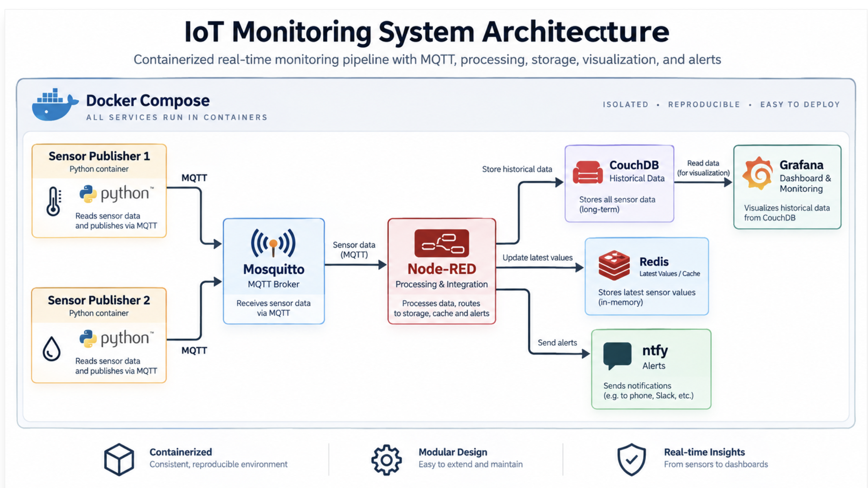868x488 pixels.
Task: Select the thermometer icon in Sensor Publisher 1
Action: 54,201
